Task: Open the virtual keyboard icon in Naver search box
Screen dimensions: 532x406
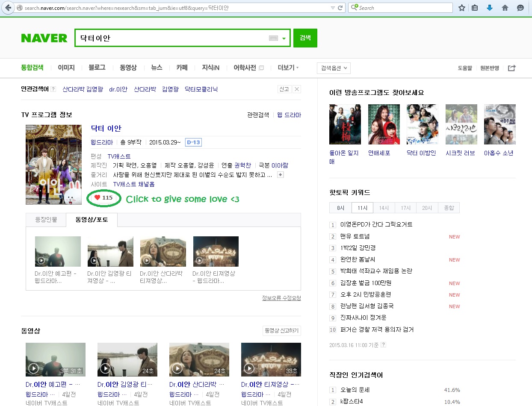Action: tap(273, 38)
